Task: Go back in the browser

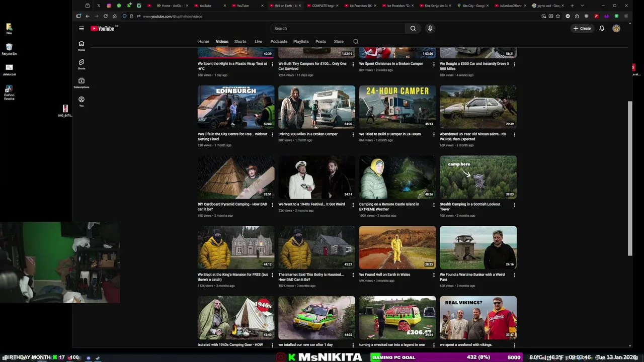Action: coord(87,16)
